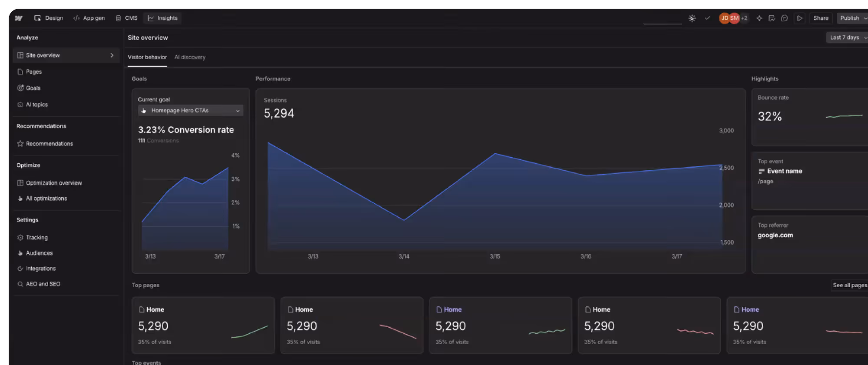This screenshot has width=868, height=365.
Task: Click the Event name list icon
Action: pos(762,171)
